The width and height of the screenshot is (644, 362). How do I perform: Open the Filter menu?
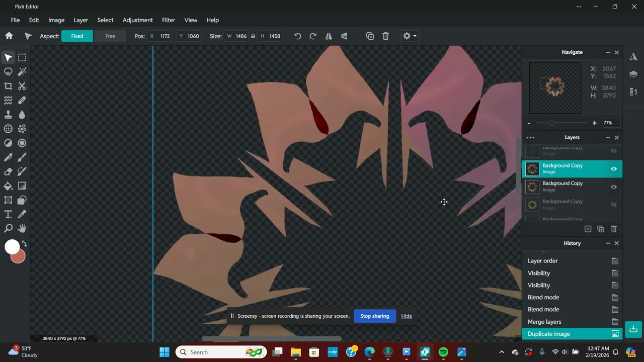click(x=169, y=20)
